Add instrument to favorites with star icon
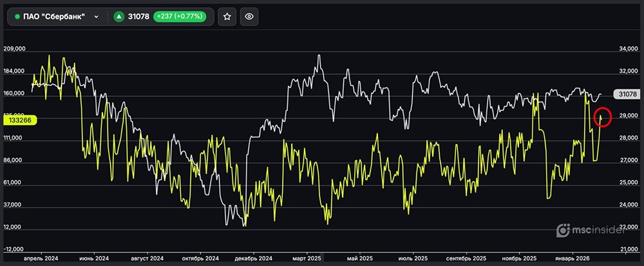The width and height of the screenshot is (644, 266). [x=227, y=17]
